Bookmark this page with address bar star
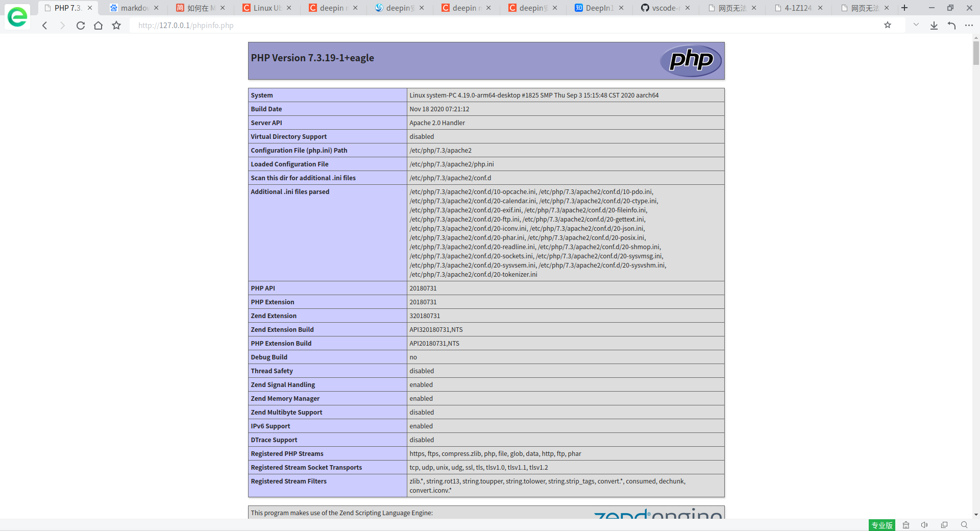The width and height of the screenshot is (980, 531). (888, 25)
